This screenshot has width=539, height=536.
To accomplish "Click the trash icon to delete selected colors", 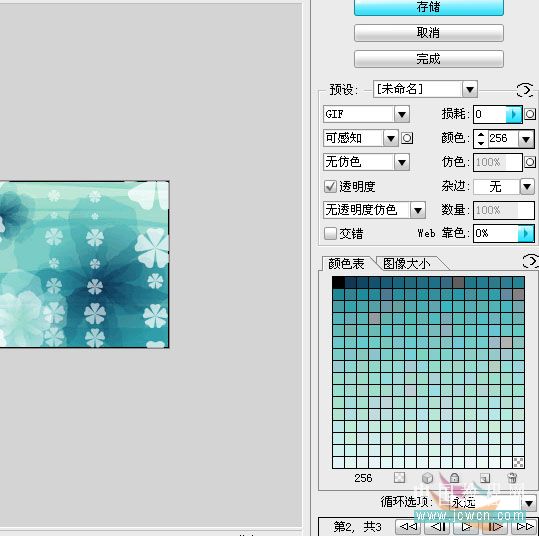I will (x=512, y=478).
